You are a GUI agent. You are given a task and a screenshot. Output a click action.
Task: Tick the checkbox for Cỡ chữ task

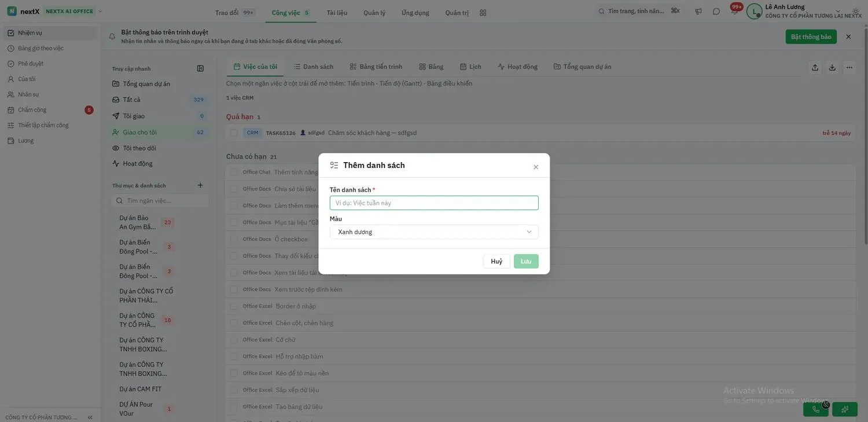(x=234, y=339)
